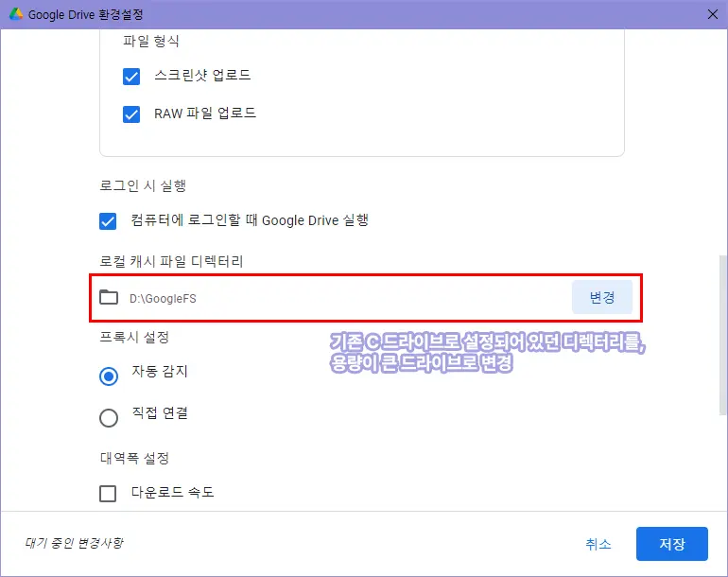
Task: Select the 자동 감지 proxy radio button
Action: (109, 376)
